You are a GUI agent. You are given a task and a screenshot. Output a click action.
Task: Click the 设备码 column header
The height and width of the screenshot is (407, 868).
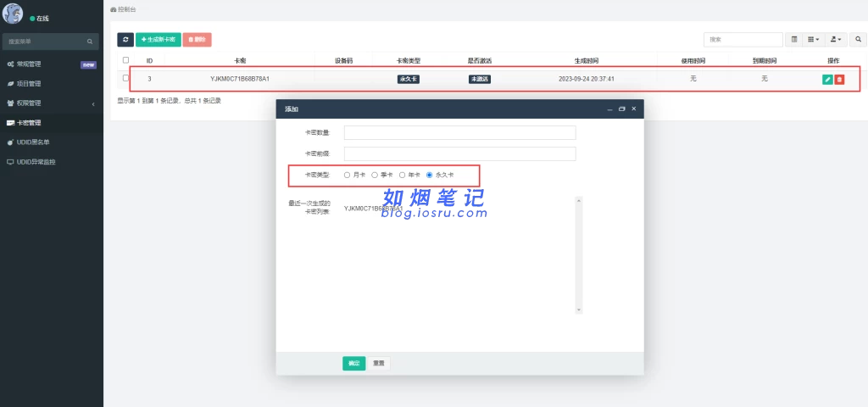click(344, 60)
